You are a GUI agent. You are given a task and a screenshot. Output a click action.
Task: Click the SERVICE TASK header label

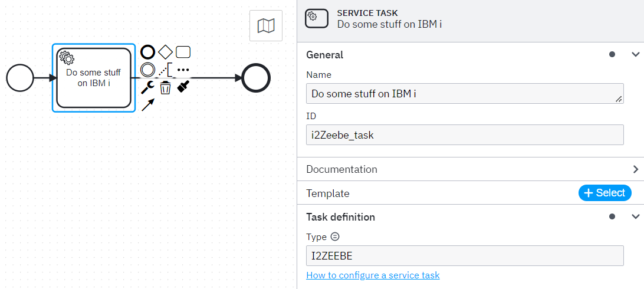(367, 13)
